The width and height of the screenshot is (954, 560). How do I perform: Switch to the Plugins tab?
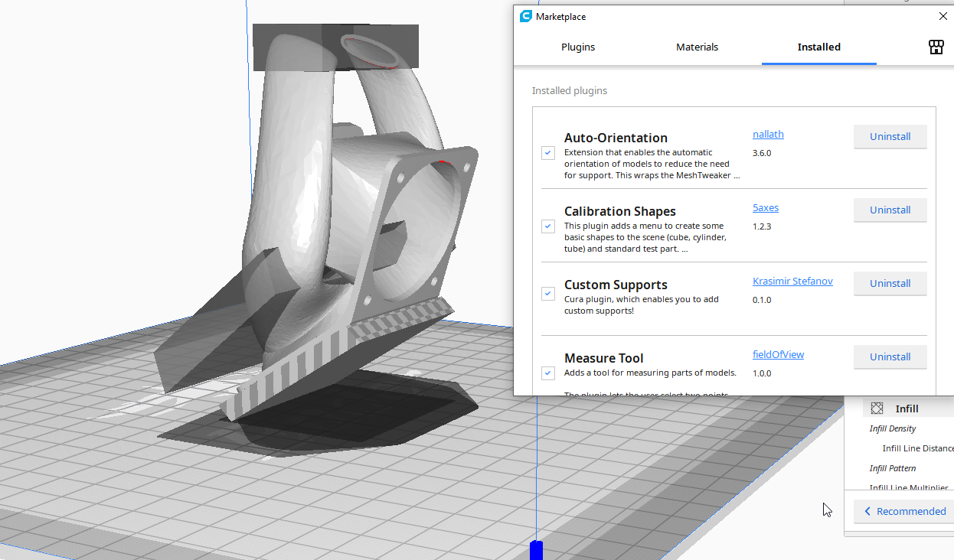578,47
